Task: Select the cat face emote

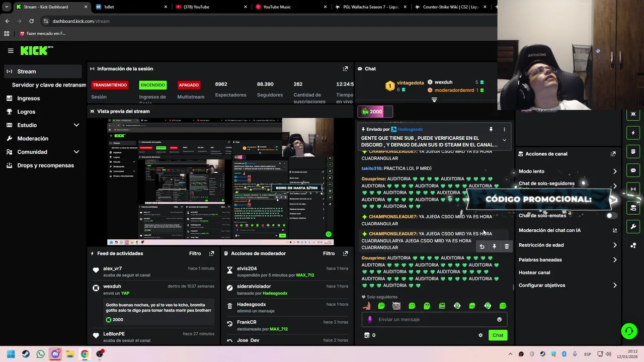Action: coord(396,306)
